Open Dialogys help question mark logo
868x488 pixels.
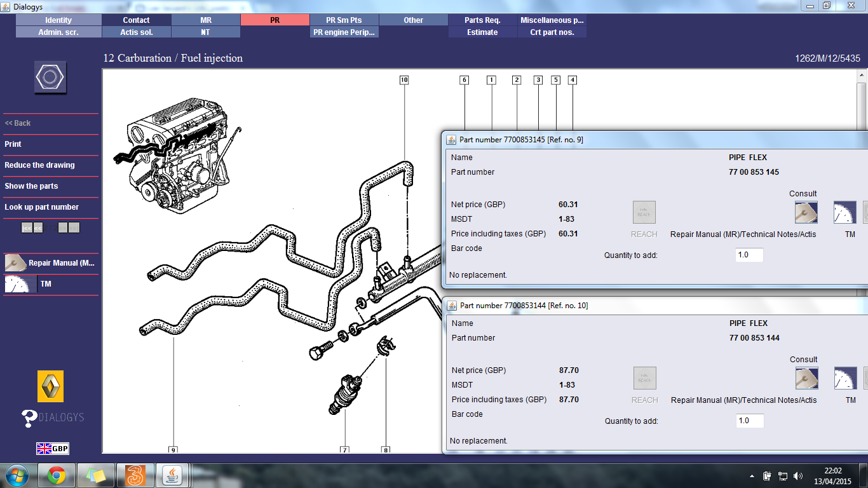tap(53, 418)
